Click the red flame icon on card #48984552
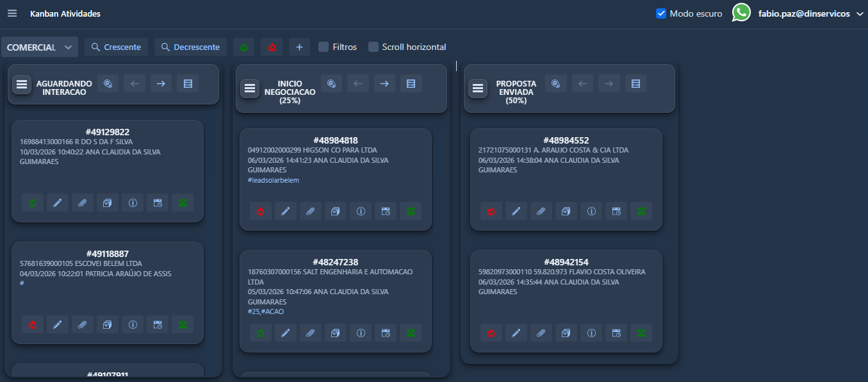The height and width of the screenshot is (382, 868). (491, 211)
